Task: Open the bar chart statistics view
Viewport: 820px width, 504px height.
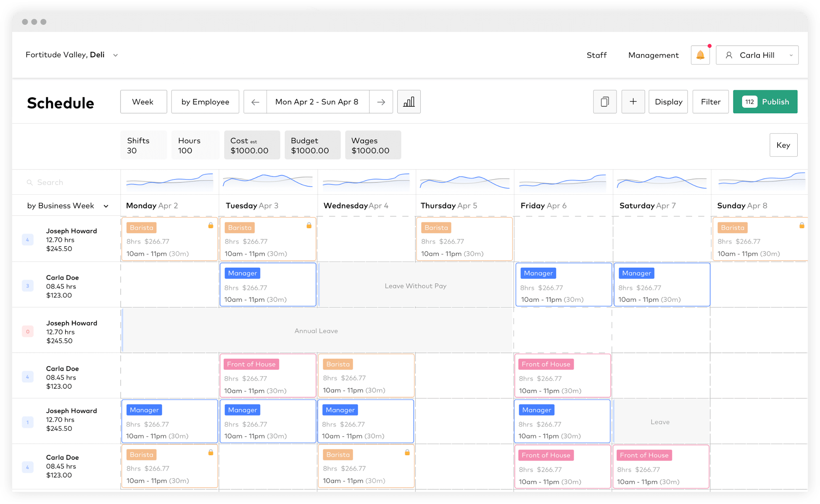Action: tap(409, 102)
